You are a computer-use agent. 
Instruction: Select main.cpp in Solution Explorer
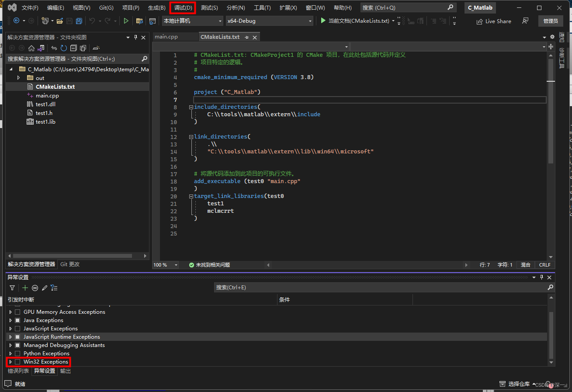(x=47, y=95)
